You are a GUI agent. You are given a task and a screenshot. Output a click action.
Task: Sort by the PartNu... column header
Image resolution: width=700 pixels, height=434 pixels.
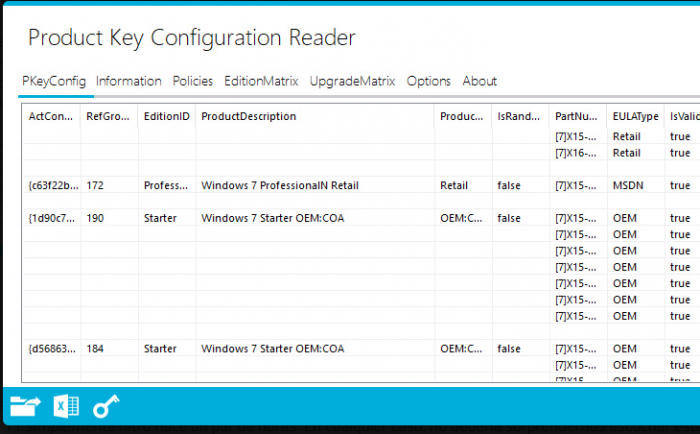click(578, 117)
